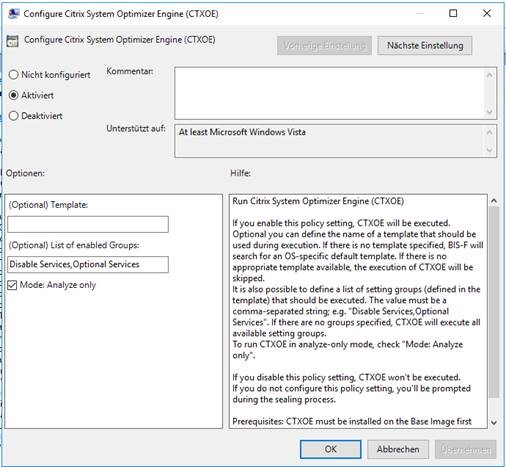
Task: Click the Übernehmen button
Action: coord(465,449)
